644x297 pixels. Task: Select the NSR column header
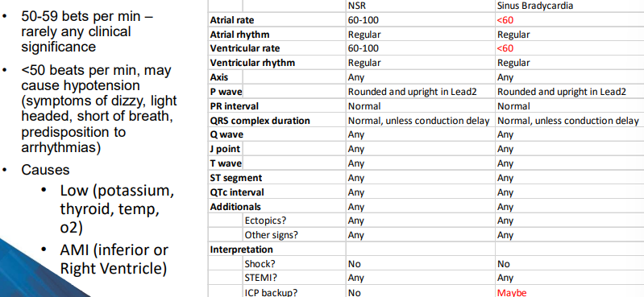pyautogui.click(x=356, y=6)
